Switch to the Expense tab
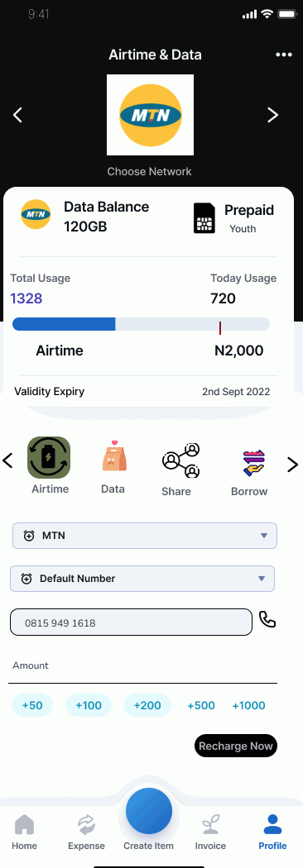Viewport: 303px width, 868px height. 86,832
